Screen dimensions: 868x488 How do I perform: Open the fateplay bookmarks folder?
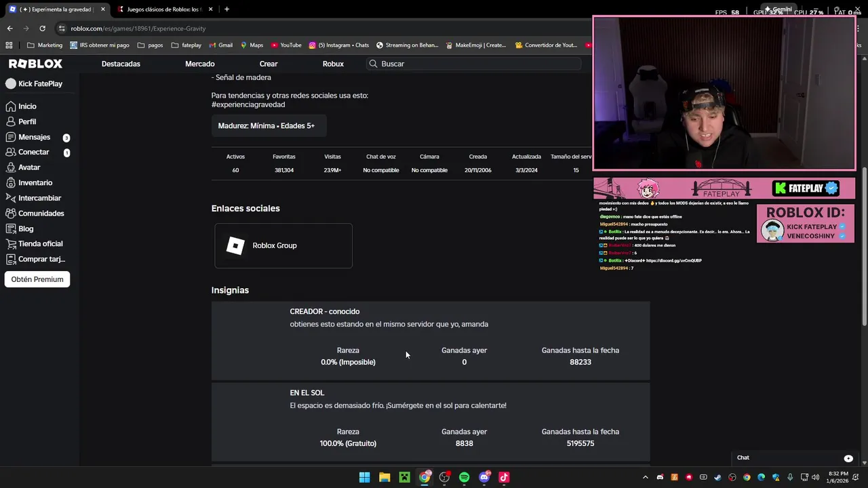[x=186, y=45]
